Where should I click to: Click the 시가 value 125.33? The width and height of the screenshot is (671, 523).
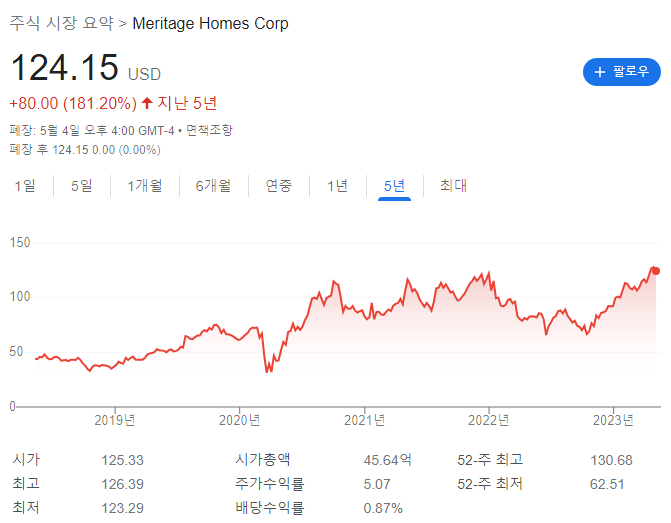[122, 460]
